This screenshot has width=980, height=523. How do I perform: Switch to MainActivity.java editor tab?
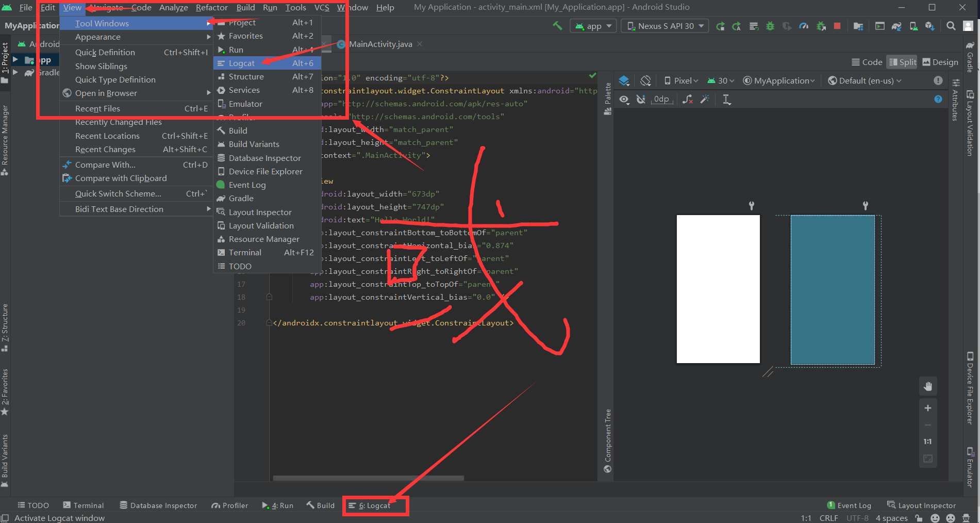tap(380, 44)
